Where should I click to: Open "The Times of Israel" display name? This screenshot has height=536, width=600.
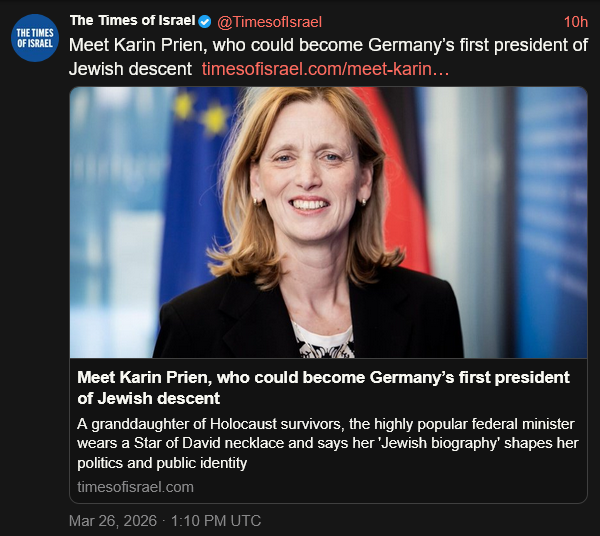132,22
